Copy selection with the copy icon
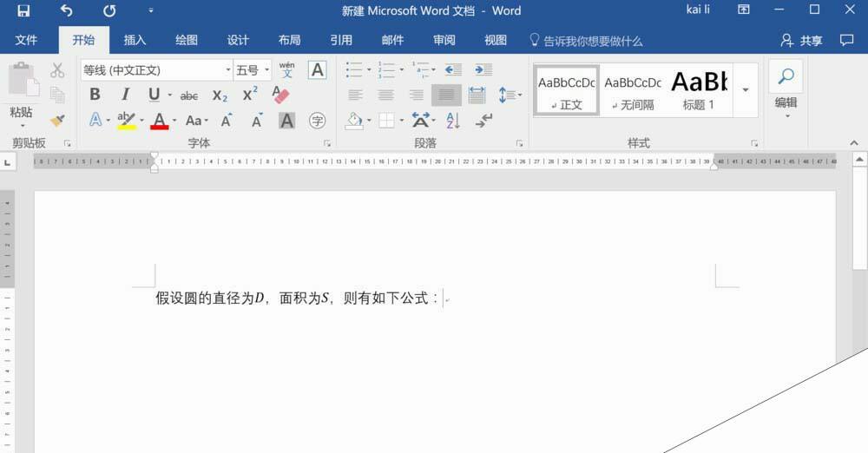Viewport: 868px width, 453px height. (57, 95)
